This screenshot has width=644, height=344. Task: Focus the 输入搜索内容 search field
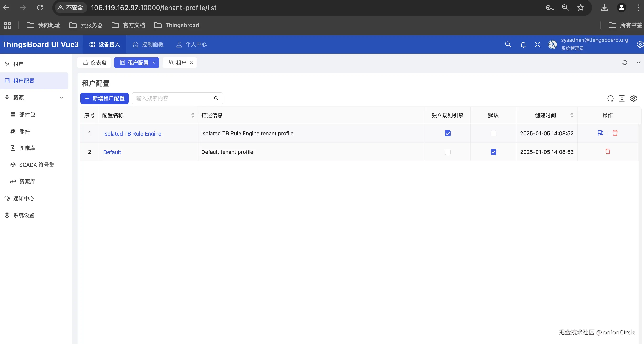tap(173, 98)
